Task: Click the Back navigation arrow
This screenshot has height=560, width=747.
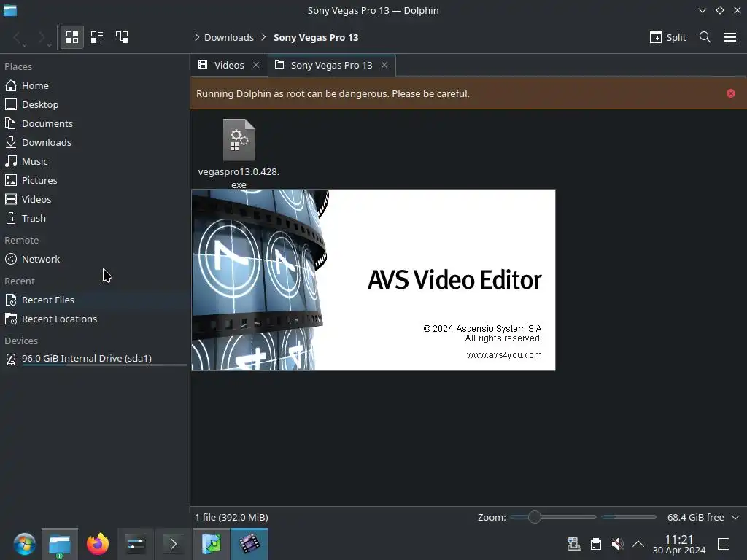Action: (x=18, y=37)
